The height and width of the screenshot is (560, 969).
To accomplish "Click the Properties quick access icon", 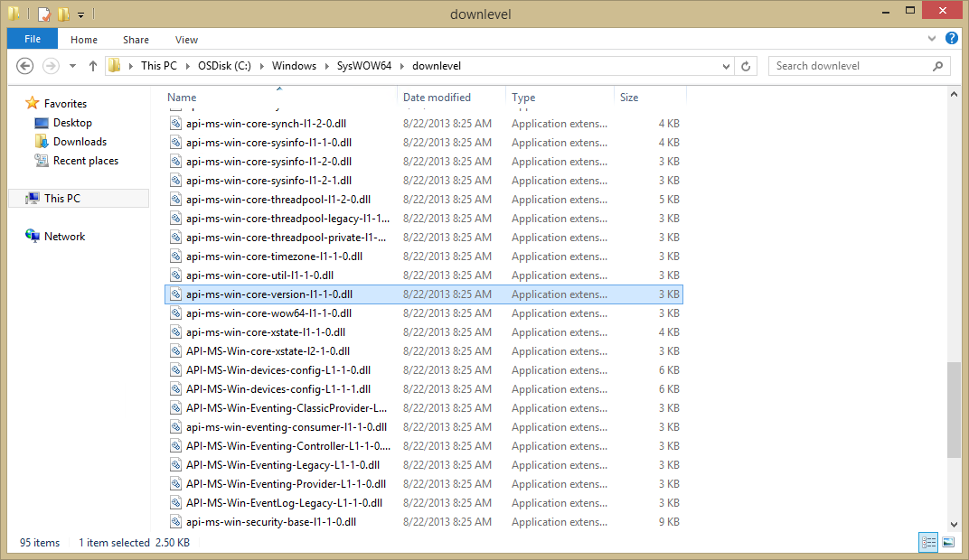I will pos(44,14).
